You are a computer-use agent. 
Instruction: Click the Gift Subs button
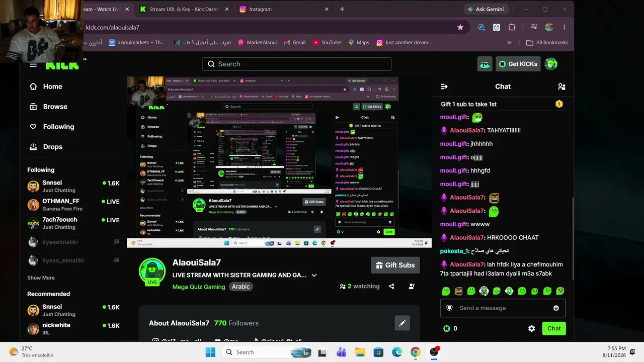coord(395,265)
